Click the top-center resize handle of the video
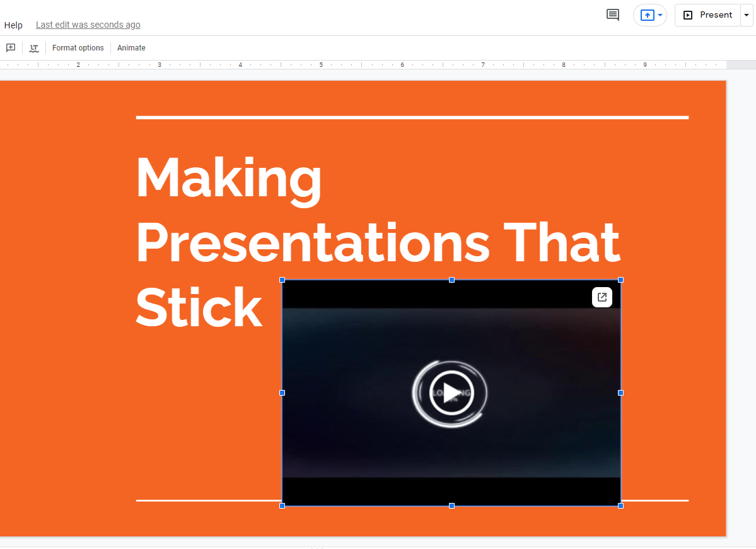This screenshot has height=549, width=756. [x=451, y=280]
